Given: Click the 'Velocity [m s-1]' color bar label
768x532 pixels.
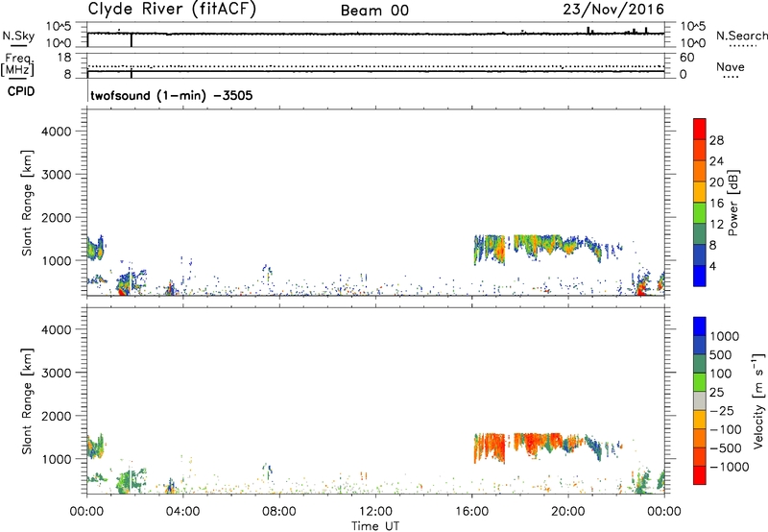Looking at the screenshot, I should tap(758, 400).
